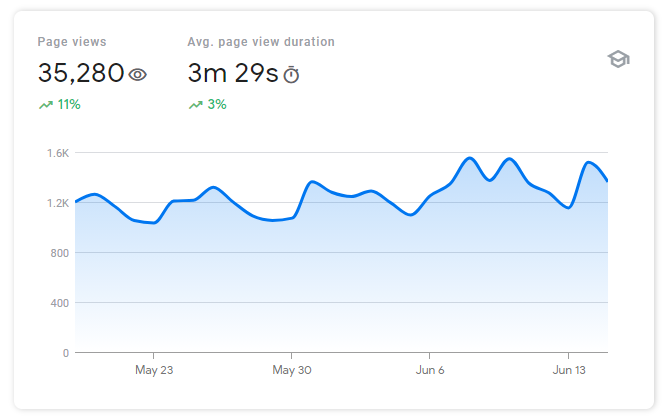This screenshot has height=420, width=668.
Task: Click the May 23 date label
Action: [153, 370]
